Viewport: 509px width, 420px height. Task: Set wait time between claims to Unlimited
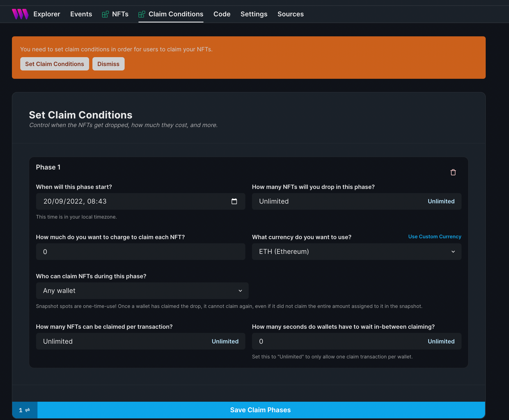pos(441,341)
